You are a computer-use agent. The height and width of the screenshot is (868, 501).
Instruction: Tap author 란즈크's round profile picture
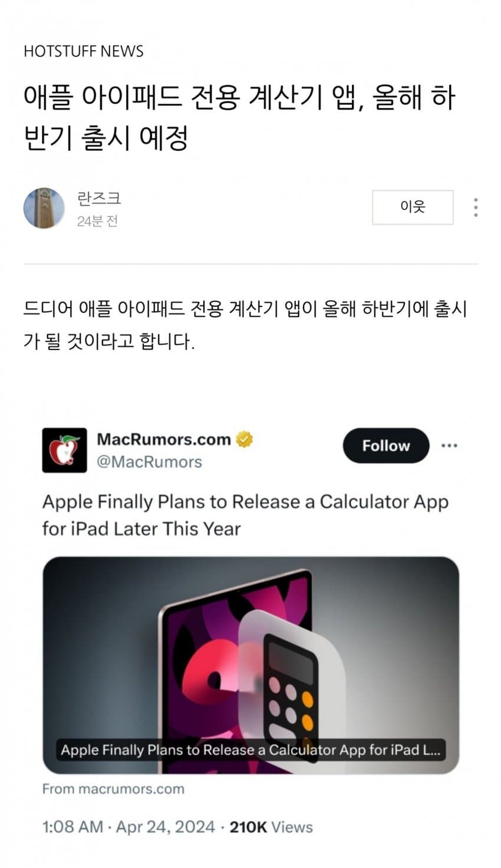click(x=44, y=208)
